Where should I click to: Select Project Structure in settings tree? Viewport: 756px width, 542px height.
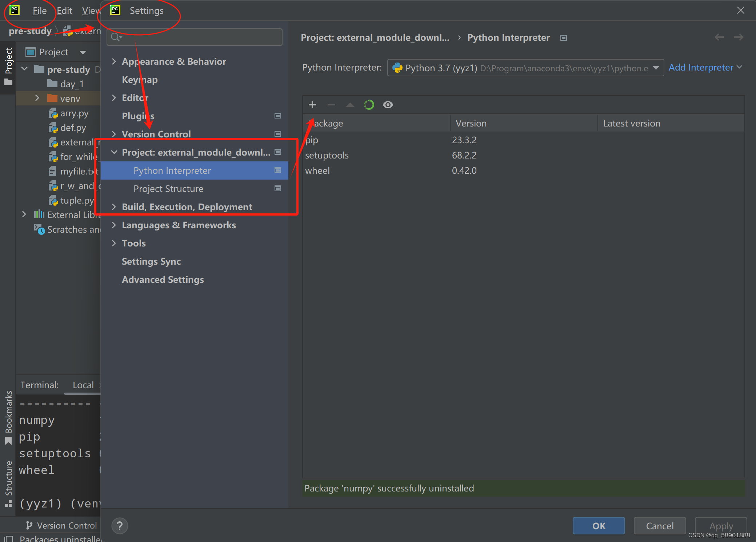[168, 189]
